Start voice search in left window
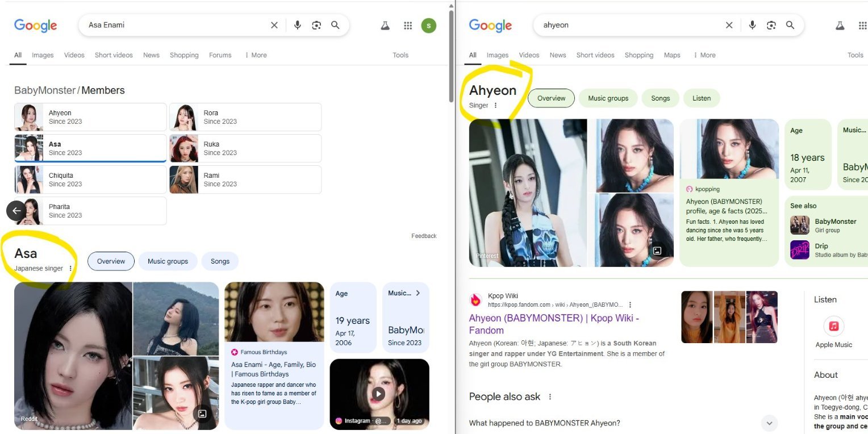868x434 pixels. pyautogui.click(x=297, y=25)
